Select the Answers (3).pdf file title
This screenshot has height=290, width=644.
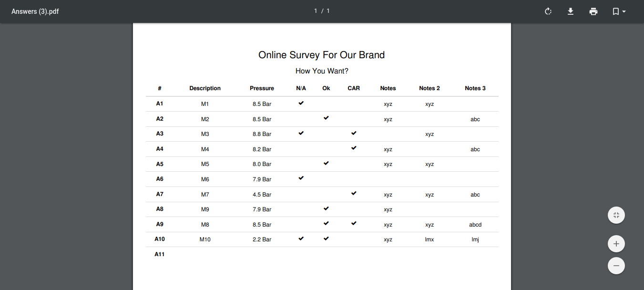click(x=35, y=11)
